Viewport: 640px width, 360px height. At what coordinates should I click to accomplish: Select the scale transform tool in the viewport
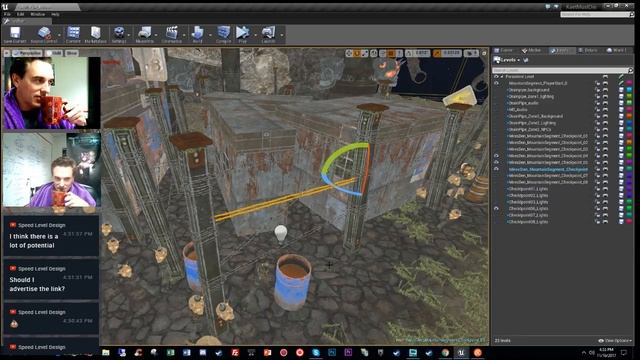coord(364,53)
